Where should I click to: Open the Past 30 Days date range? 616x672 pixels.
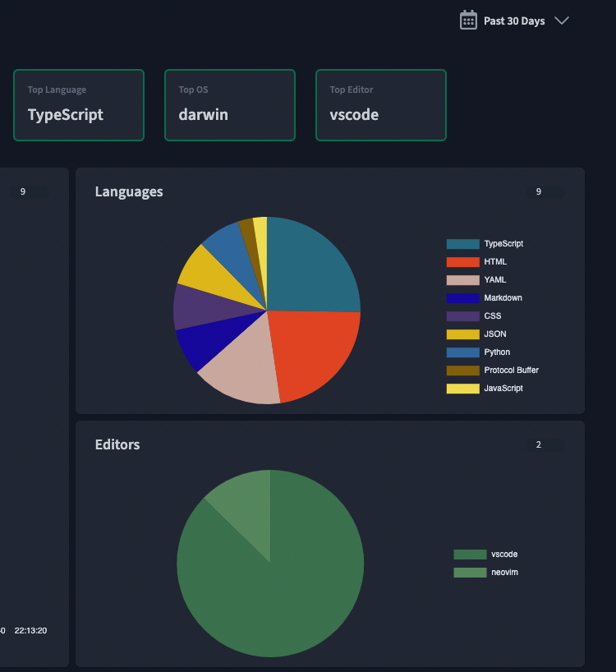[x=514, y=21]
